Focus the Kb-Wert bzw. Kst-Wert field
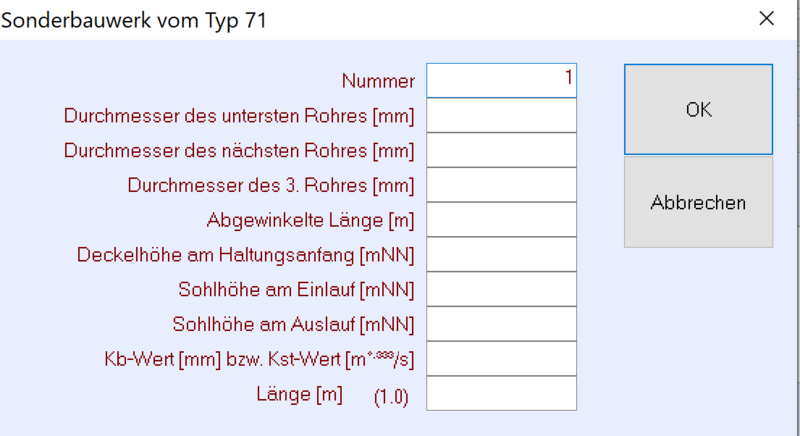The image size is (800, 436). point(501,358)
